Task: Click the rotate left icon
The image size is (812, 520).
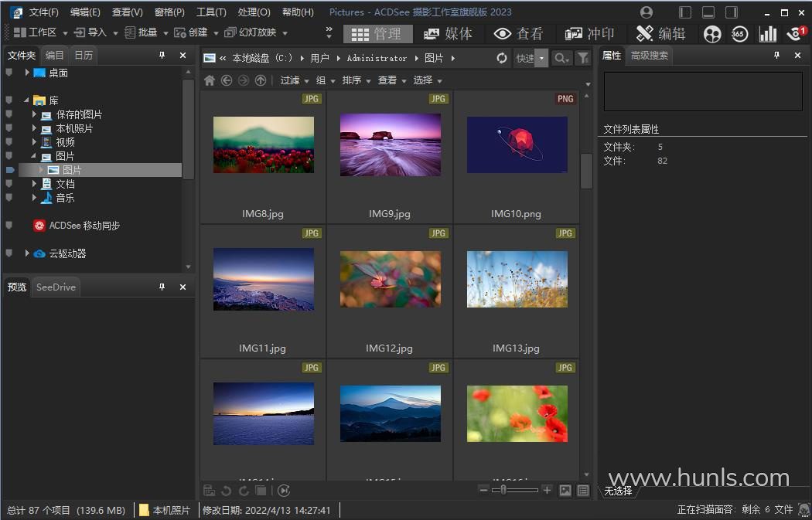Action: 227,491
